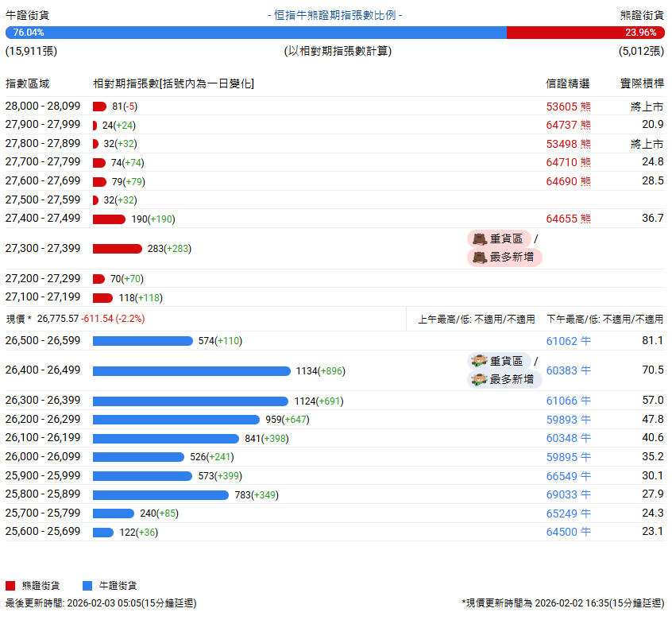
Task: Click the 26,200 - 26,299 index range
Action: click(43, 419)
